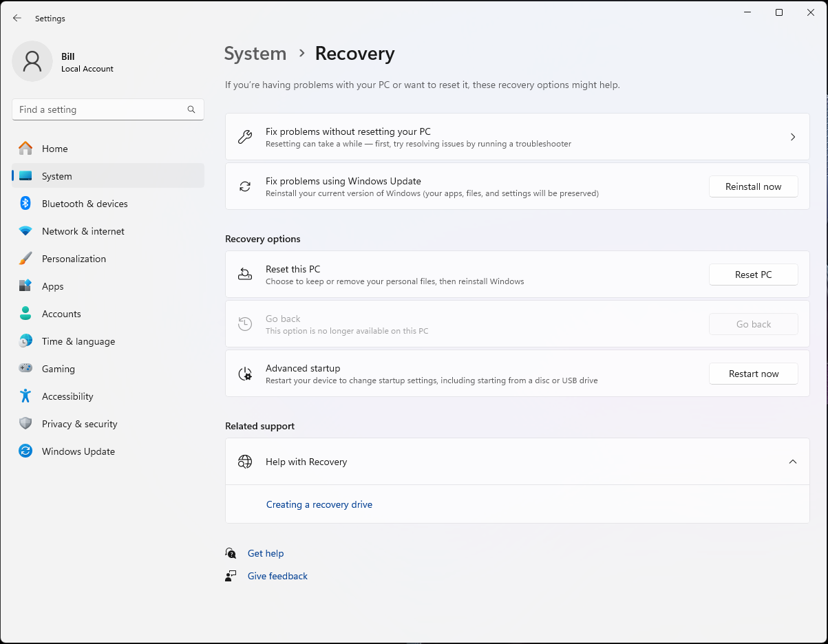Open the Get help link
The width and height of the screenshot is (828, 644).
click(266, 553)
